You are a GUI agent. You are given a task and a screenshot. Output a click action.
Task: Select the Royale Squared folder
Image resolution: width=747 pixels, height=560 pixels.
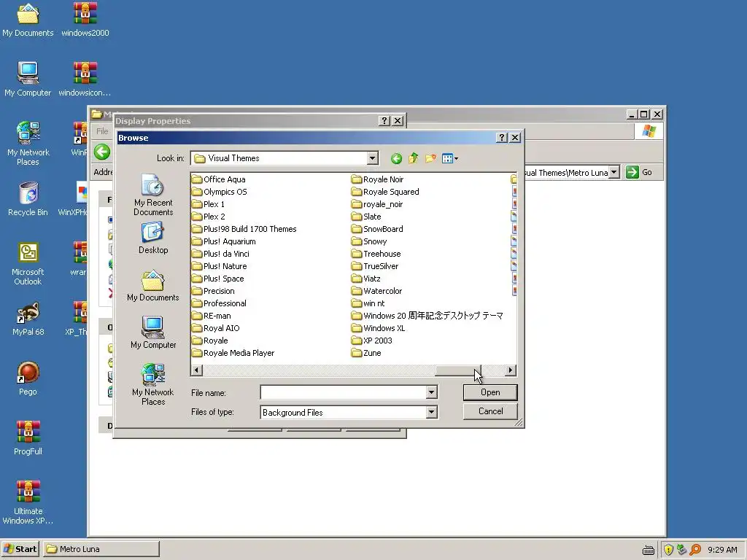point(385,192)
